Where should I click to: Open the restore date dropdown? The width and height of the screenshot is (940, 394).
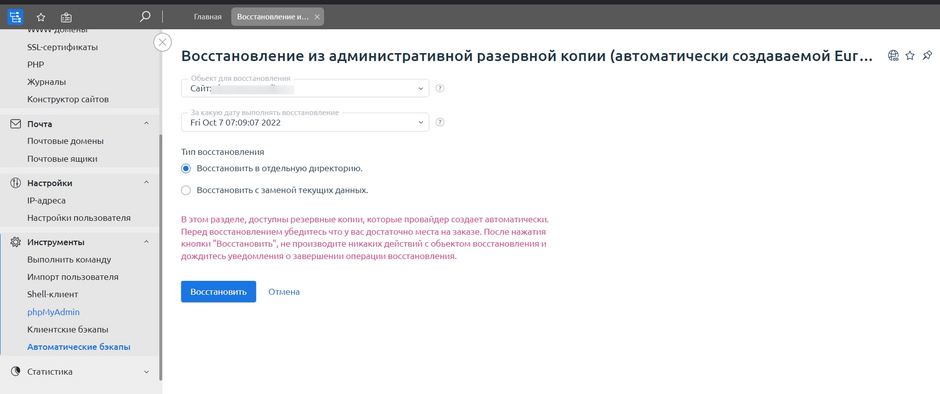(x=305, y=122)
